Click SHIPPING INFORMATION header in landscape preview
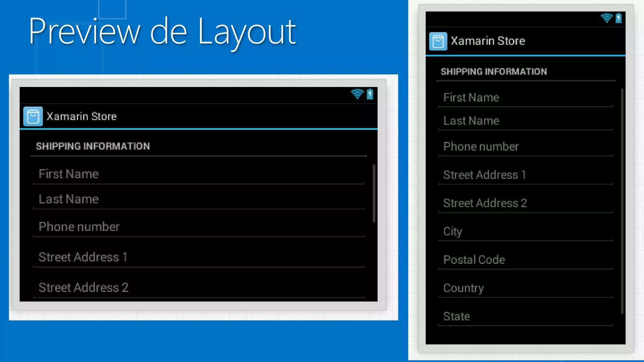 [x=93, y=146]
